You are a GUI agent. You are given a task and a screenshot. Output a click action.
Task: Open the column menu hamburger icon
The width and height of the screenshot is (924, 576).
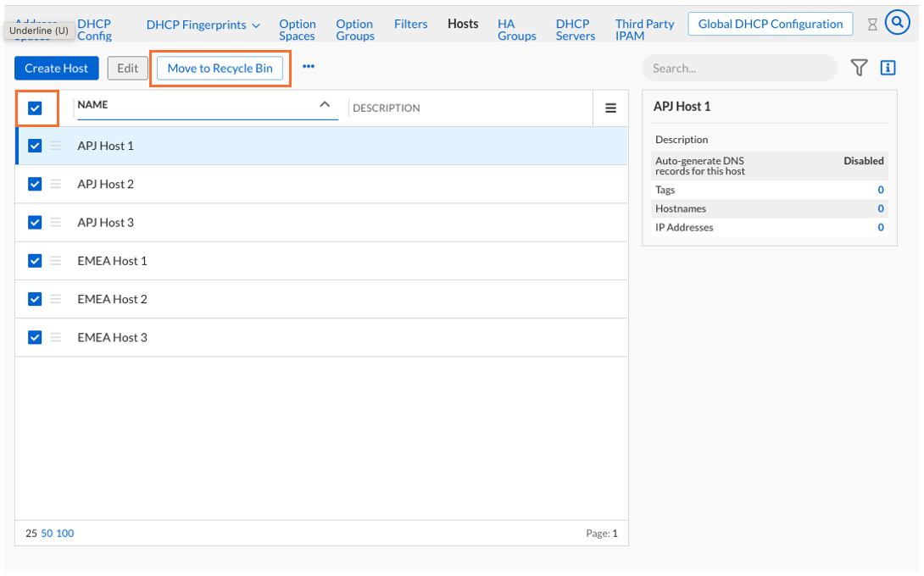point(610,108)
